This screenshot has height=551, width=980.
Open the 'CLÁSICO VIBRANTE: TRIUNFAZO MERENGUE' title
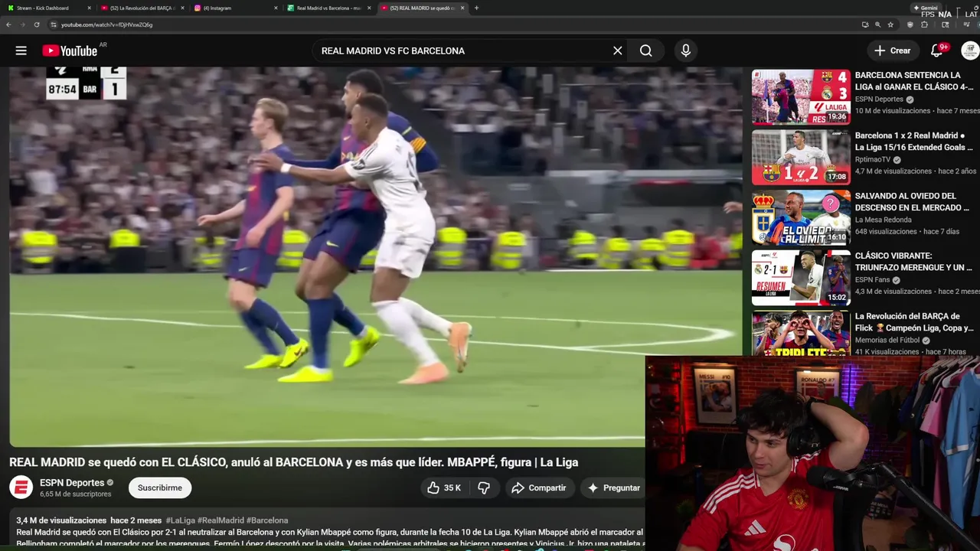913,262
